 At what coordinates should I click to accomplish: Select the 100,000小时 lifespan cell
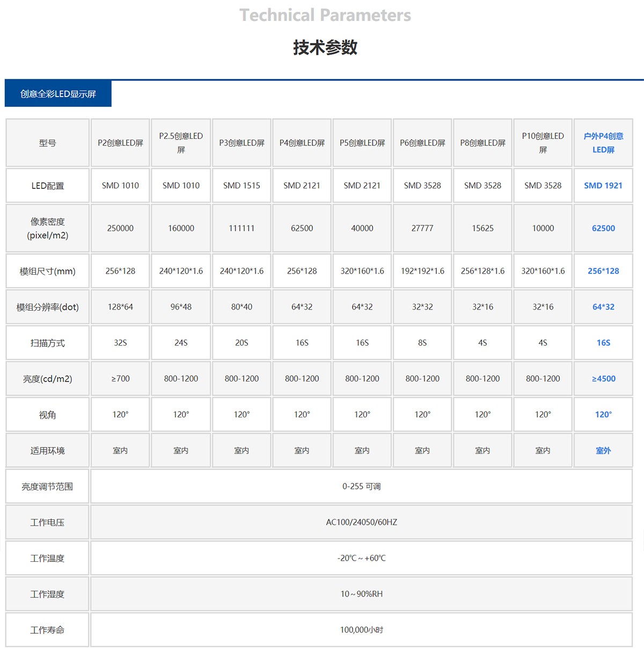(x=361, y=630)
